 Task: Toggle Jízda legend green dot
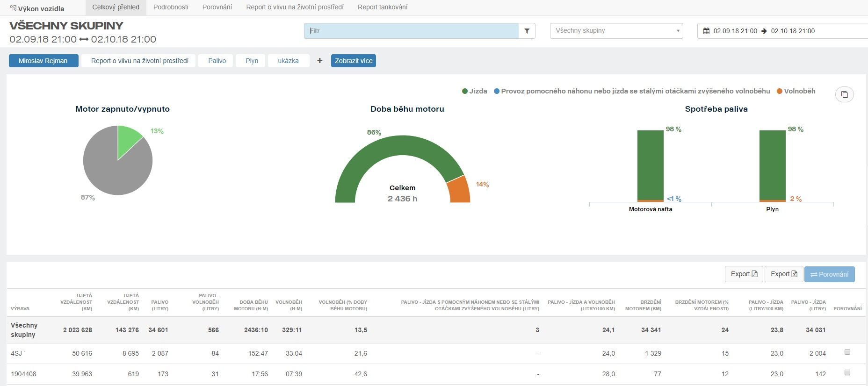click(x=465, y=91)
